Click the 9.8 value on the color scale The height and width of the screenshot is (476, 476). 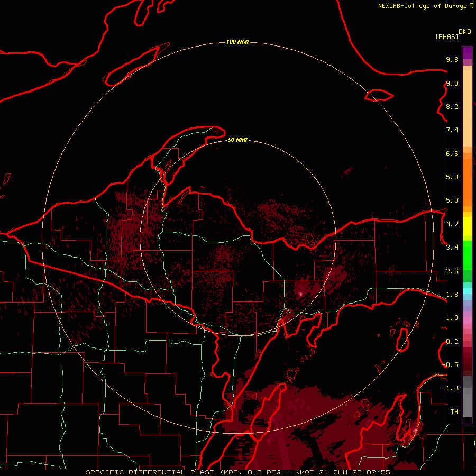(452, 59)
